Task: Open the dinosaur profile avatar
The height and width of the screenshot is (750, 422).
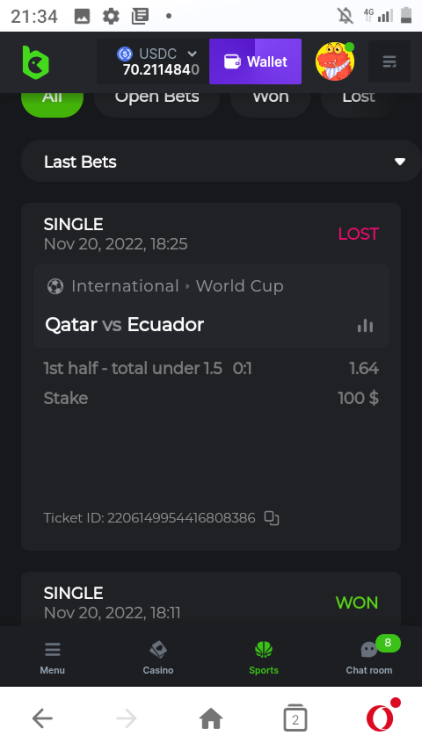Action: click(x=335, y=61)
